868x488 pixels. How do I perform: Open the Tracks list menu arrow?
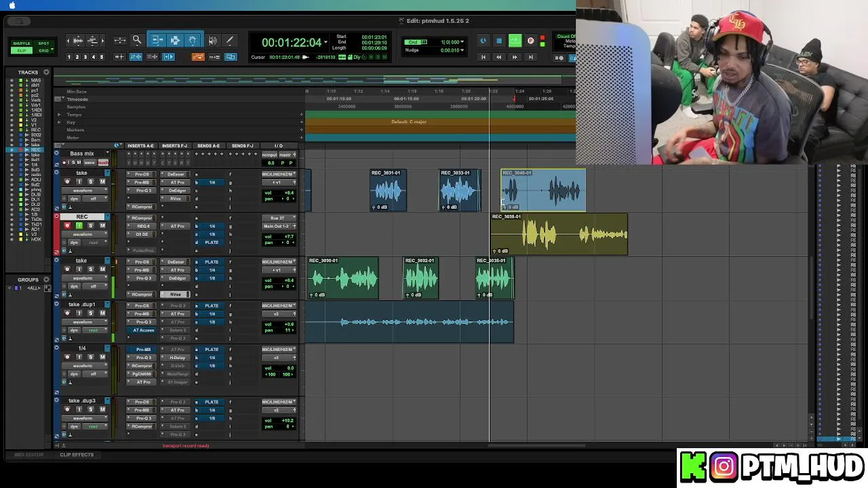click(46, 72)
